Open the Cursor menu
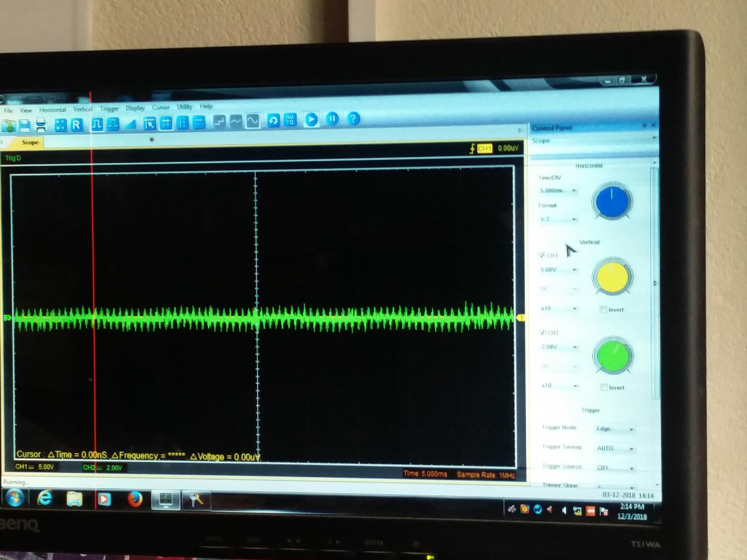This screenshot has height=560, width=747. coord(161,107)
